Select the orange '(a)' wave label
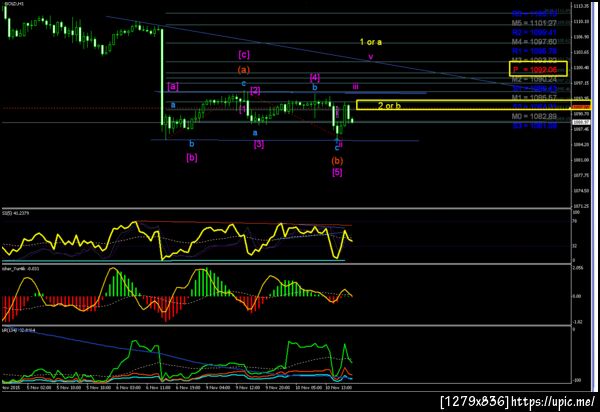600x412 pixels. 244,70
